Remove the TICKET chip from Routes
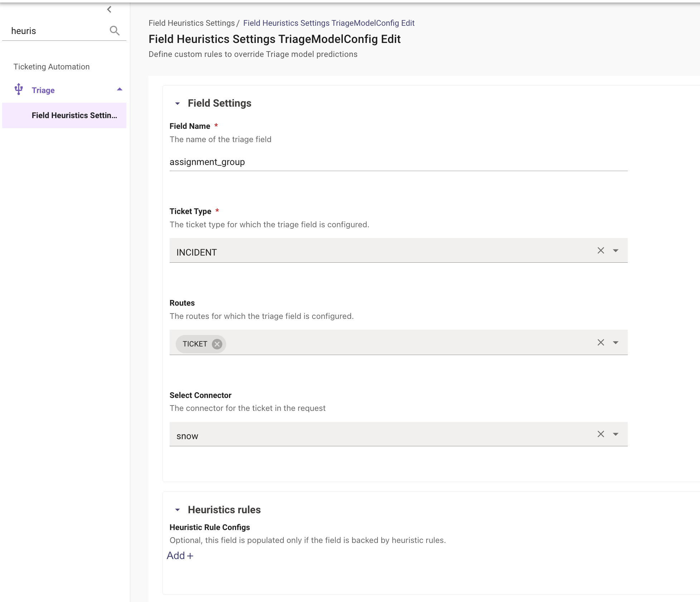This screenshot has width=700, height=602. point(217,344)
